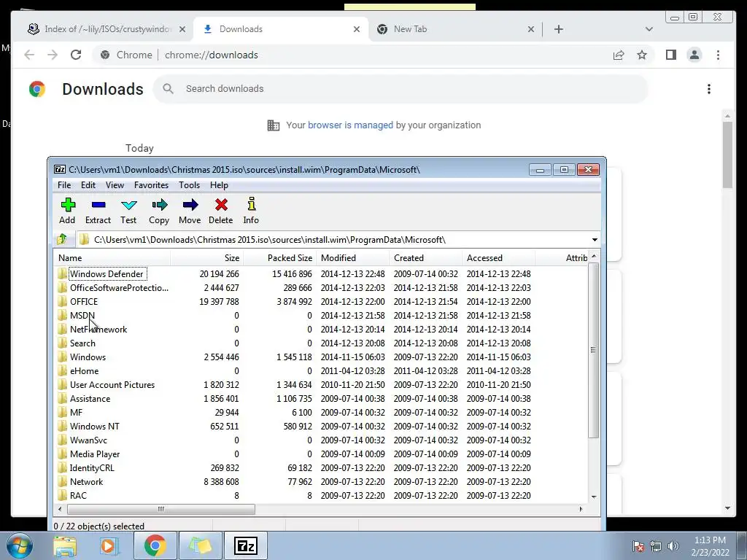Select the eHome folder

tap(85, 370)
